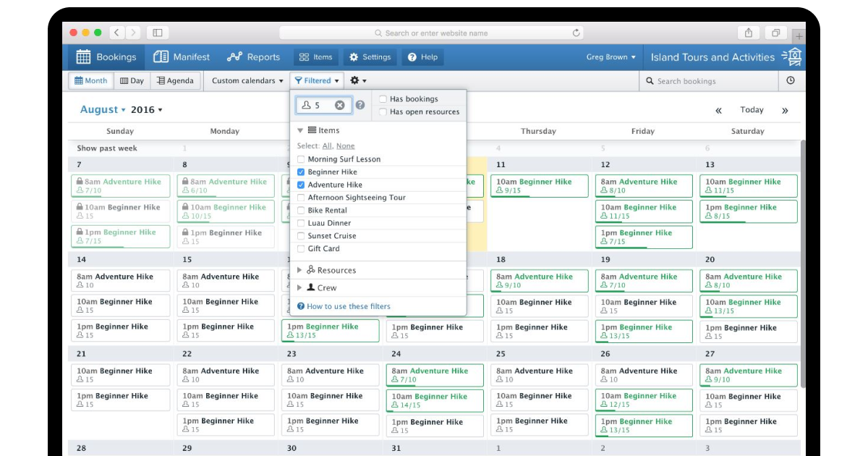Open Settings from the top bar

[370, 57]
